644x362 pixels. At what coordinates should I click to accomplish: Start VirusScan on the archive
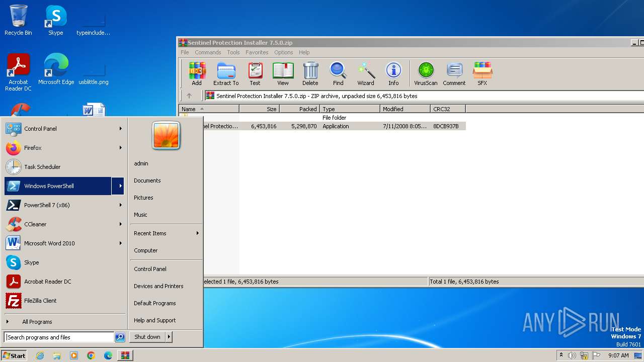click(426, 74)
